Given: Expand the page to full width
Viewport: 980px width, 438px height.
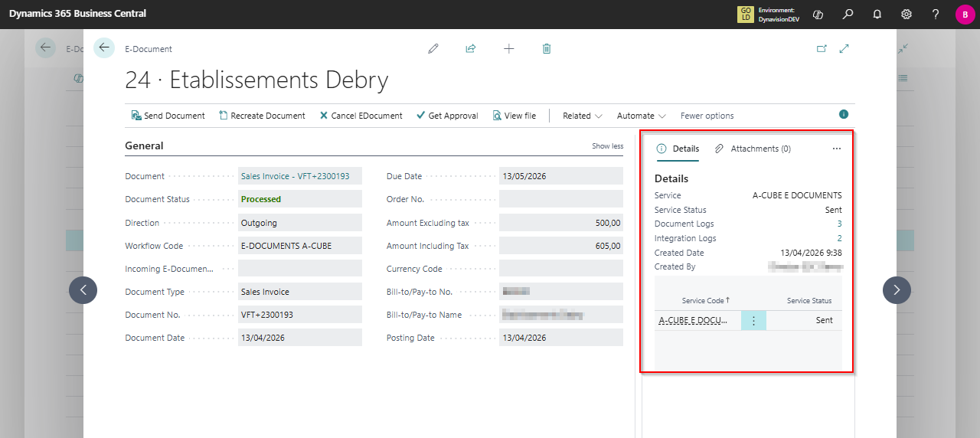Looking at the screenshot, I should (x=844, y=48).
